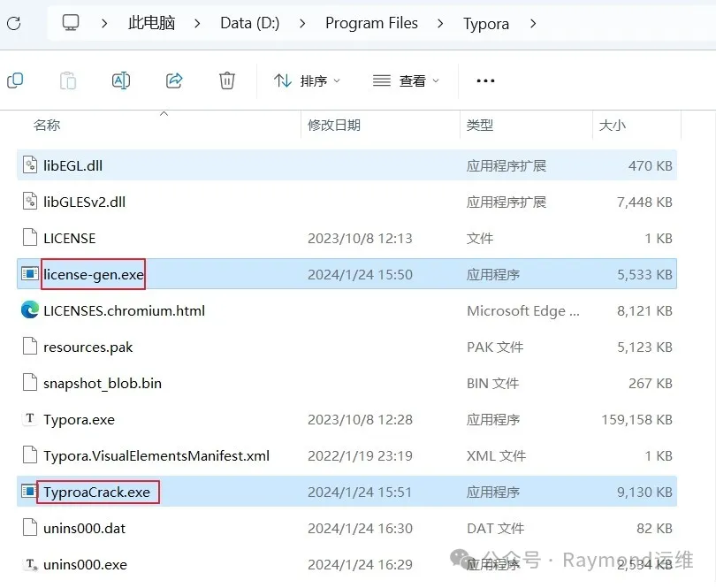Click the Typora.VisualElementsManifest.xml file icon
Screen dimensions: 716x588
pos(30,455)
